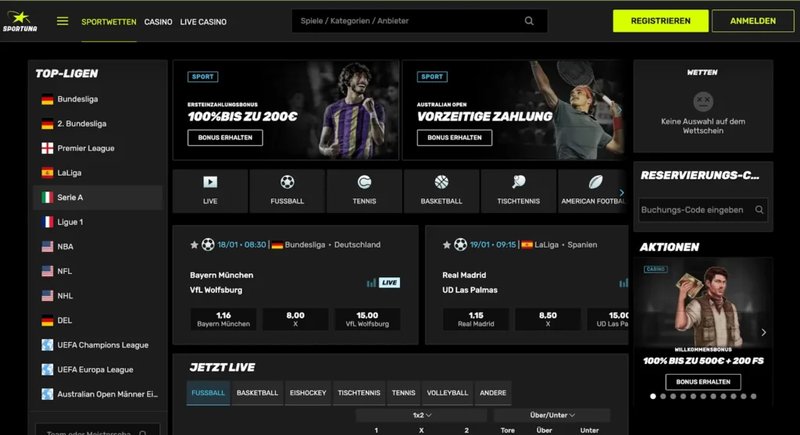
Task: Open NFL league
Action: (98, 271)
